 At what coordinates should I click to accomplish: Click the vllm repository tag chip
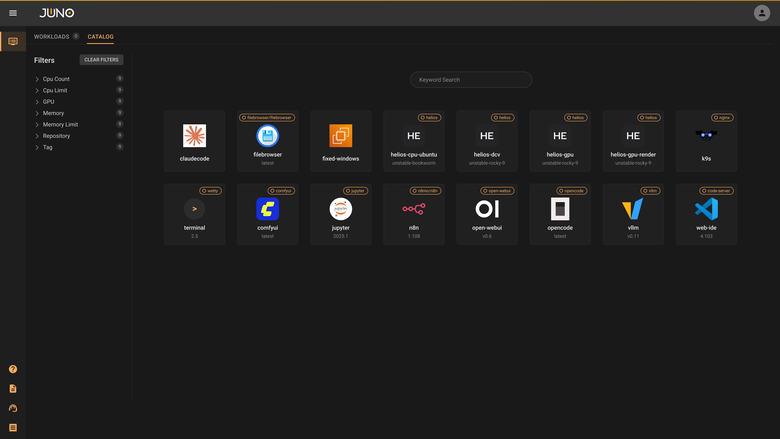click(x=650, y=191)
